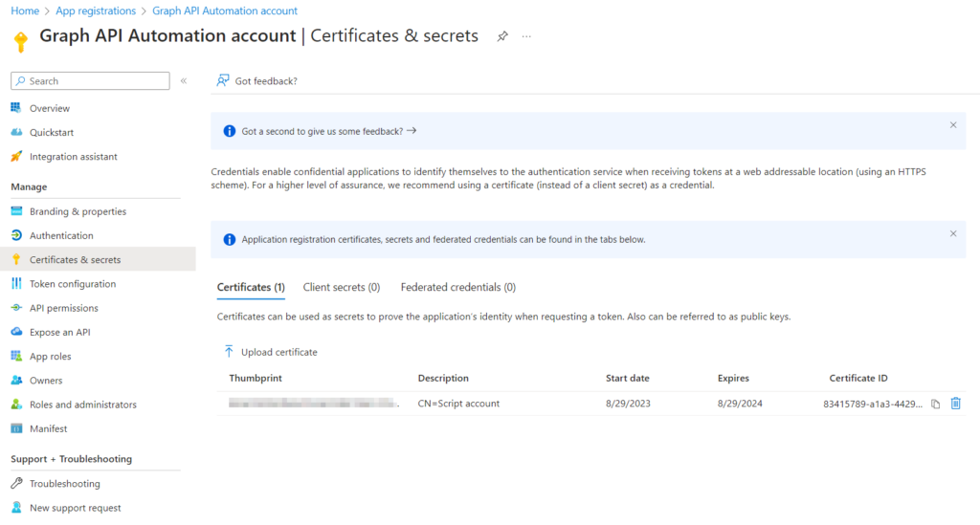
Task: Click the Integration assistant rocket icon
Action: tap(16, 156)
